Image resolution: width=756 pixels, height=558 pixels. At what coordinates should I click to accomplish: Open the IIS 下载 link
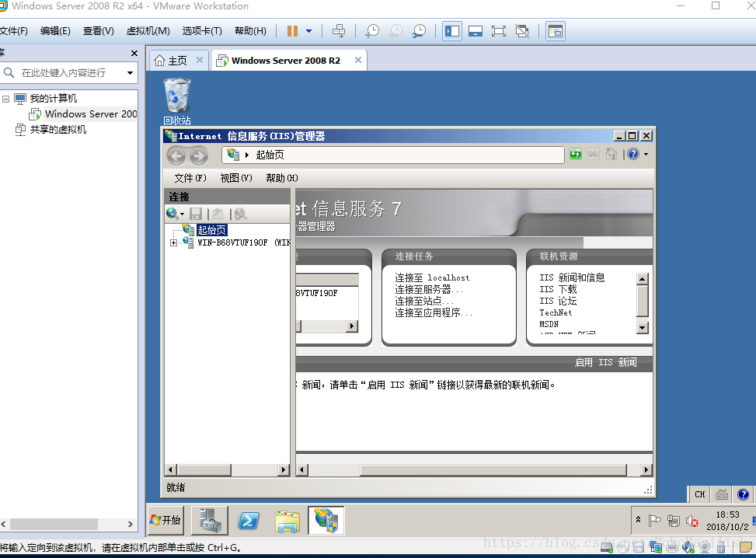558,289
